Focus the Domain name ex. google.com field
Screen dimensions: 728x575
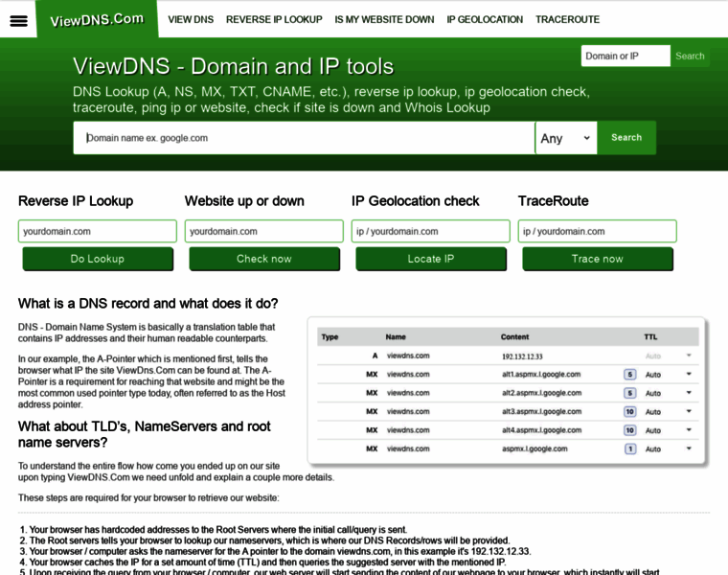[x=304, y=138]
